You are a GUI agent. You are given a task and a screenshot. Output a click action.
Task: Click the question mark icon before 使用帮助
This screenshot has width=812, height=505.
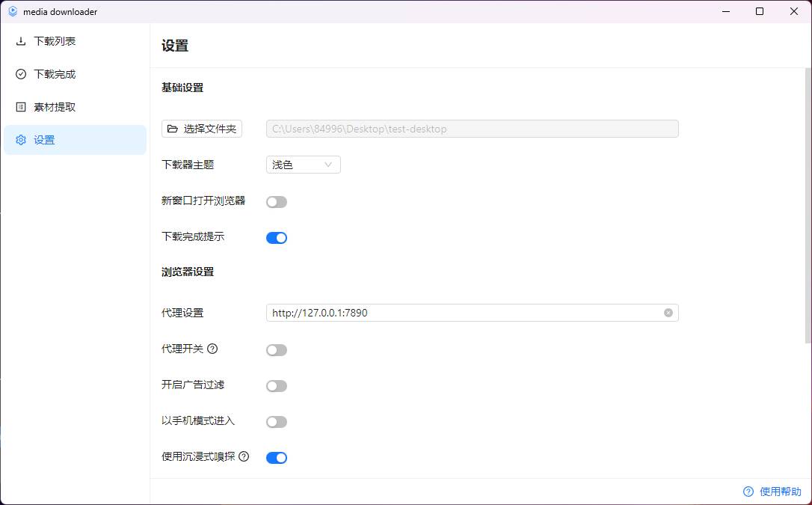coord(748,492)
